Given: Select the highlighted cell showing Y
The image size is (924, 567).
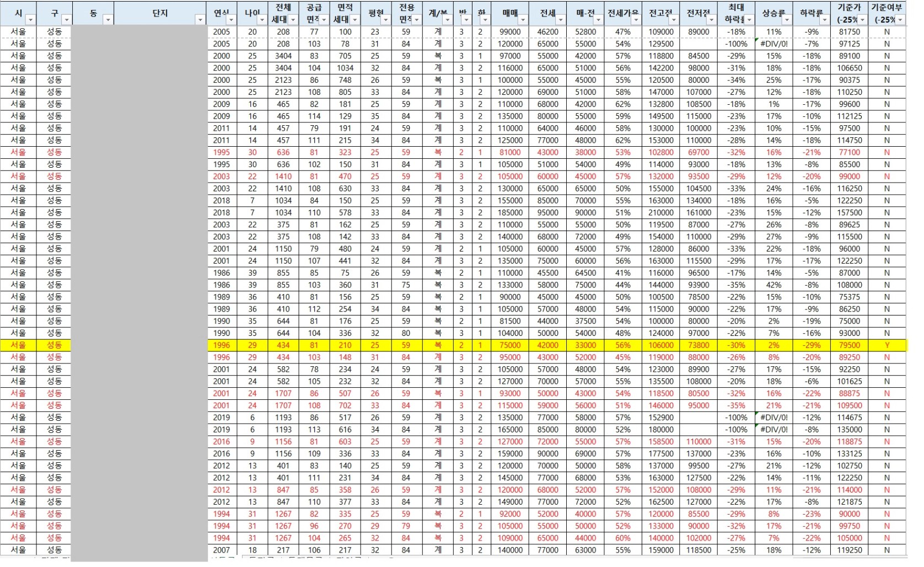Looking at the screenshot, I should (x=887, y=345).
